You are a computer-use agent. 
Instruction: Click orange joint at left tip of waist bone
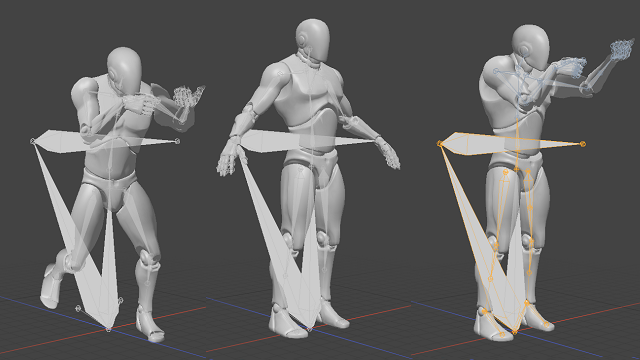[x=440, y=143]
